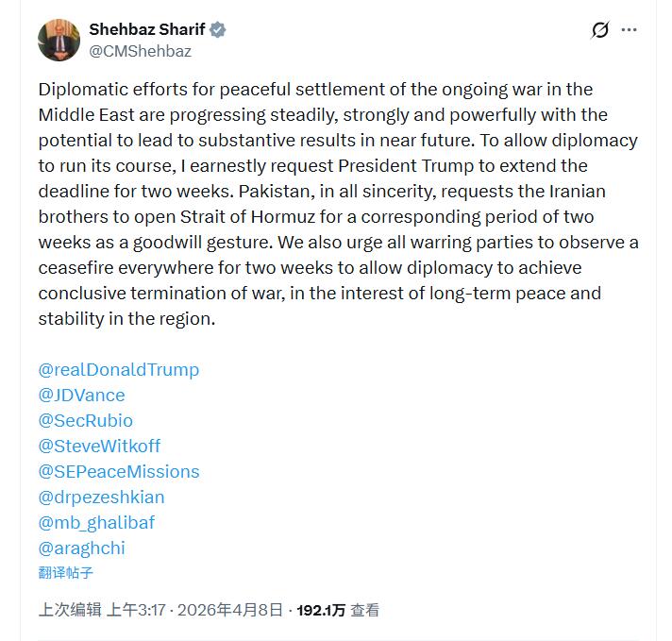The image size is (672, 641).
Task: View edit history via 上次编辑
Action: point(70,610)
